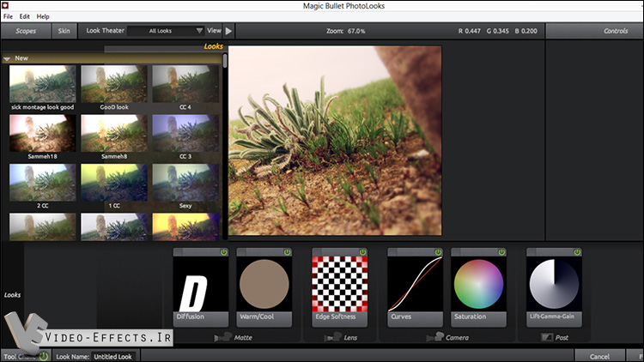This screenshot has width=644, height=362.
Task: Click the Camera section camera icon
Action: [x=435, y=337]
